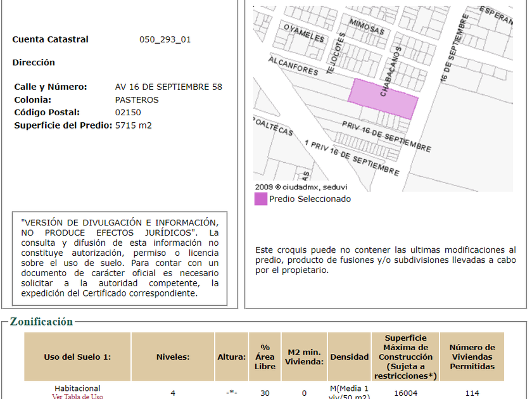This screenshot has width=532, height=399.
Task: Click the 'Colonia:' label
Action: point(32,100)
